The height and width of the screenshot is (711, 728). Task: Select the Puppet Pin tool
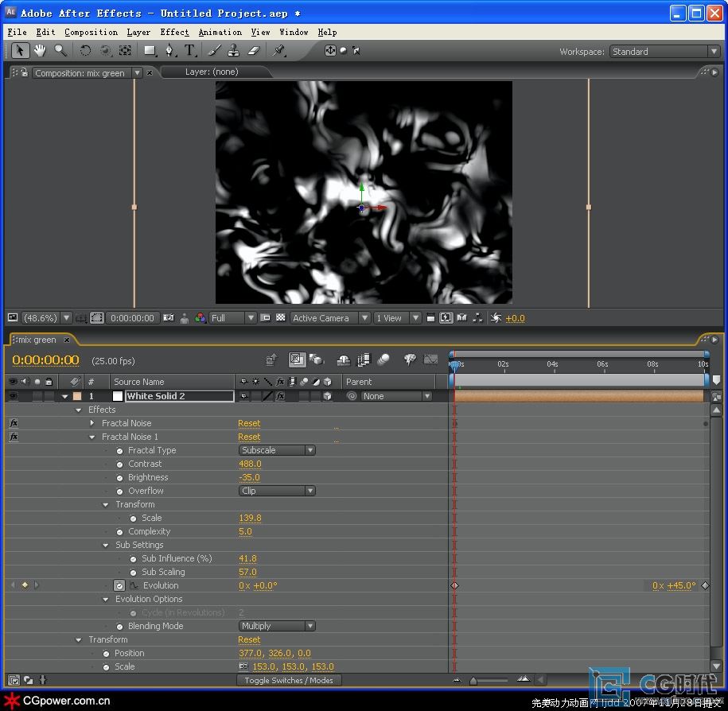coord(278,51)
